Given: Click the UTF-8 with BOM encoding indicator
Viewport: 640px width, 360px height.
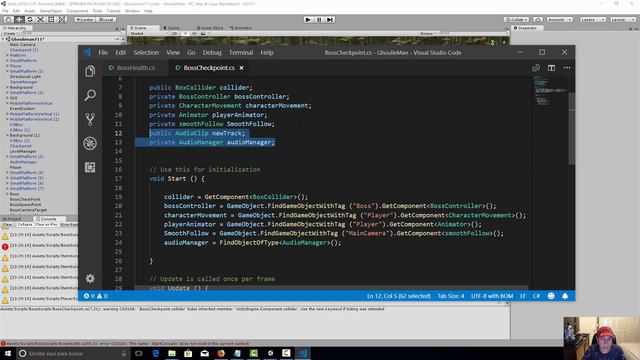Looking at the screenshot, I should [x=492, y=296].
